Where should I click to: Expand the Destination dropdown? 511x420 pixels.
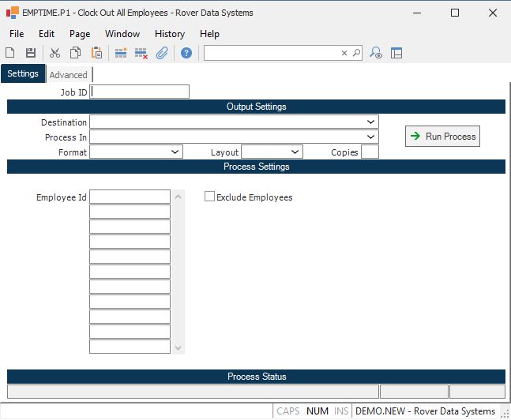coord(370,122)
